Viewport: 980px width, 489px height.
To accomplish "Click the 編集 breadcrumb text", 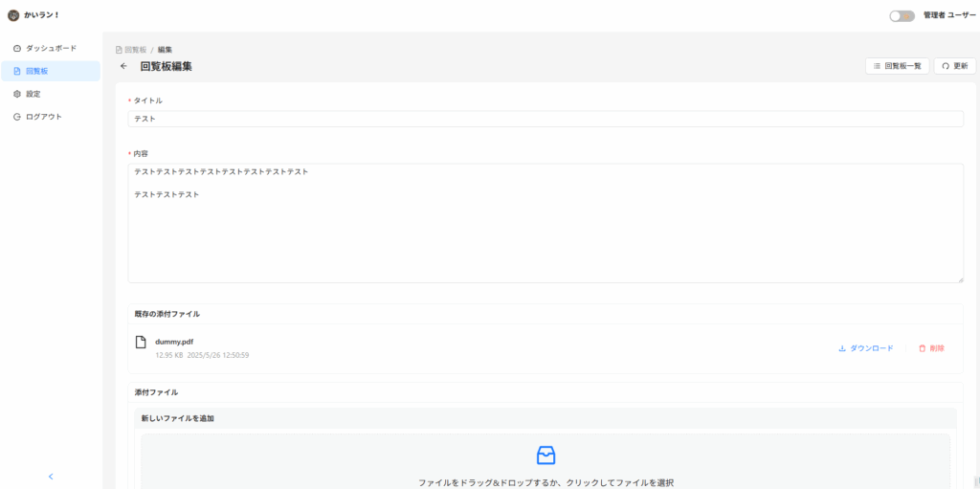I will [165, 50].
